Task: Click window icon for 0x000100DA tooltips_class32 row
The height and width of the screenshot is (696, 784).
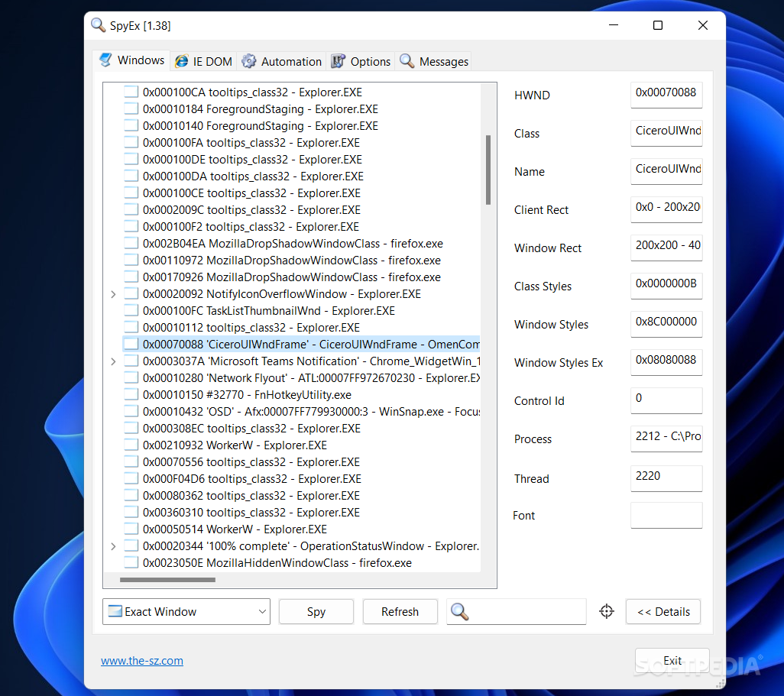Action: 131,176
